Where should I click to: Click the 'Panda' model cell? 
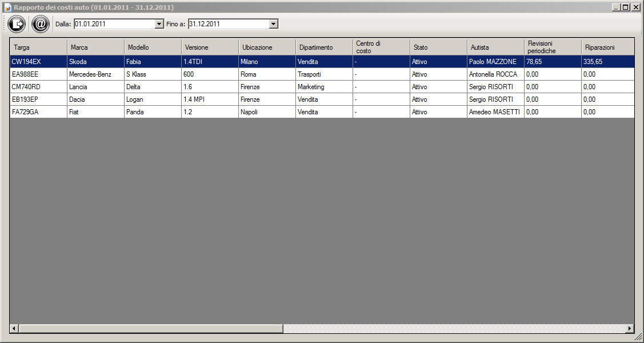153,111
